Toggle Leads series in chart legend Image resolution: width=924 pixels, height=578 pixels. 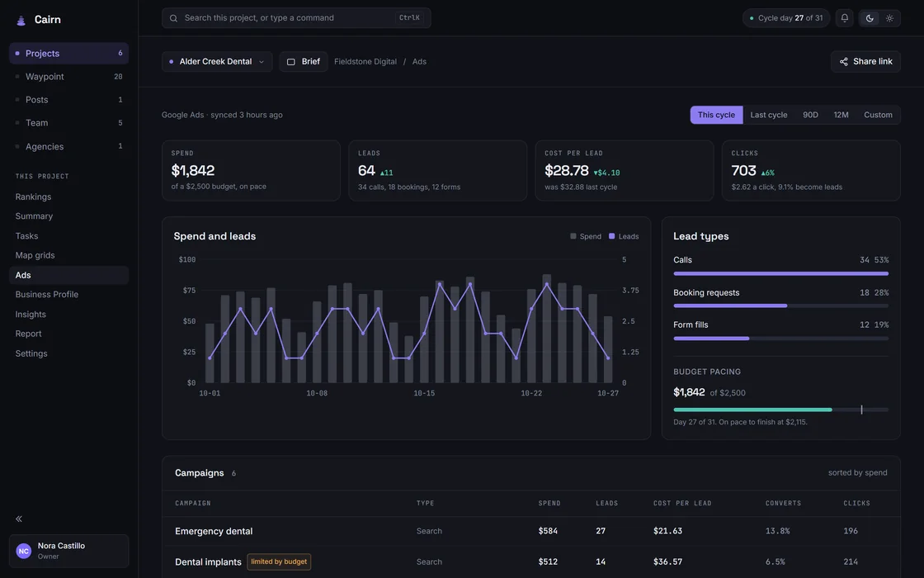coord(624,236)
